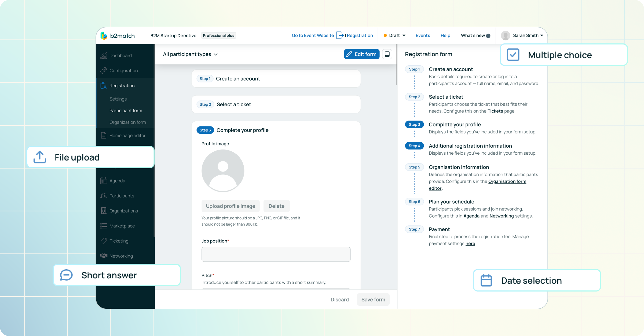The height and width of the screenshot is (336, 644).
Task: Click the Marketplace list icon
Action: point(104,226)
